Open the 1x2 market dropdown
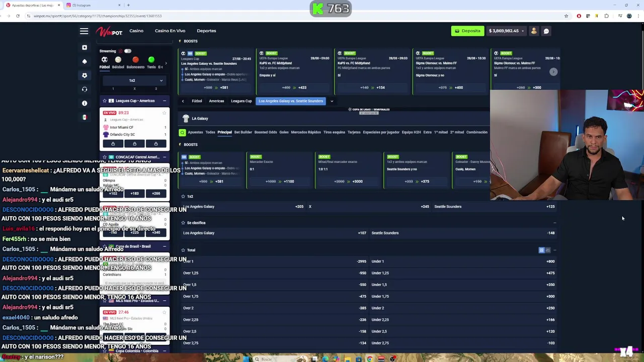This screenshot has height=362, width=644. (134, 80)
